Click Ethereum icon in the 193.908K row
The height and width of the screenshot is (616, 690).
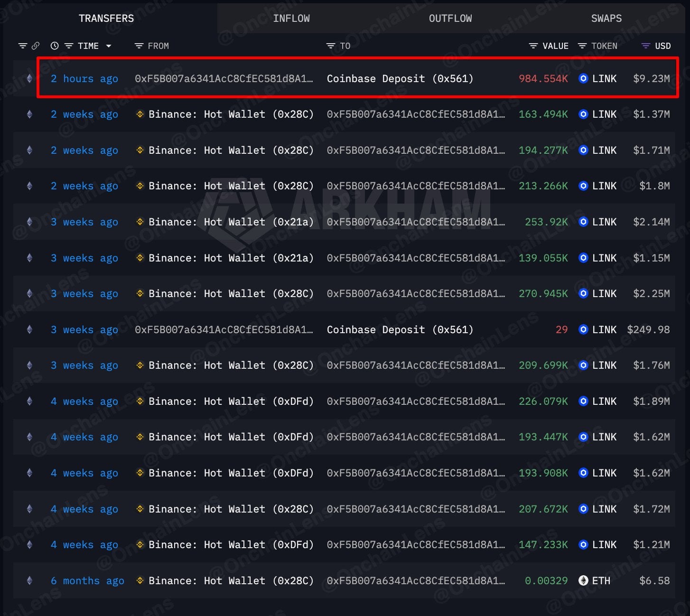[x=29, y=473]
